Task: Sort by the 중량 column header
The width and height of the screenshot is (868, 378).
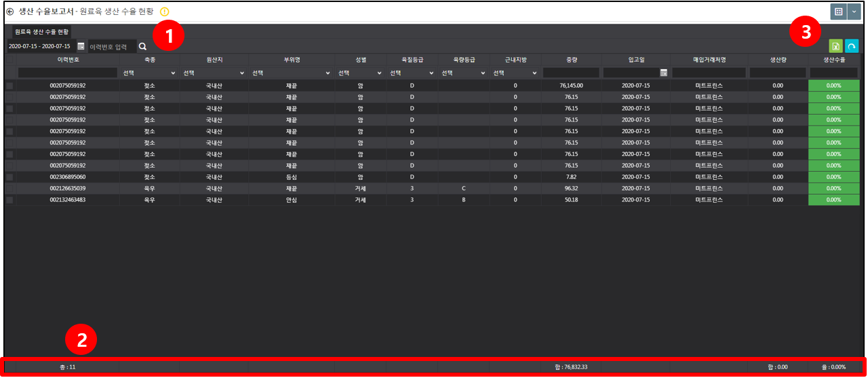Action: point(572,60)
